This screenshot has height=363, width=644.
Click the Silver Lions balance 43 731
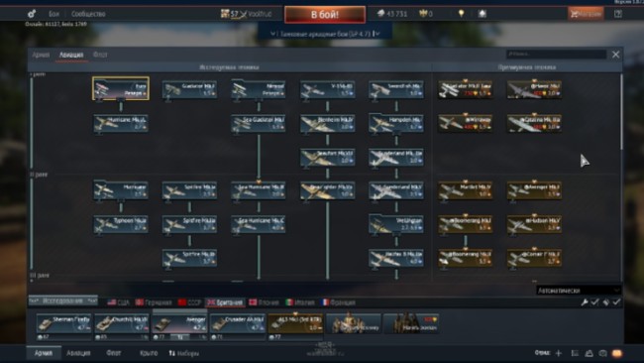[x=392, y=14]
